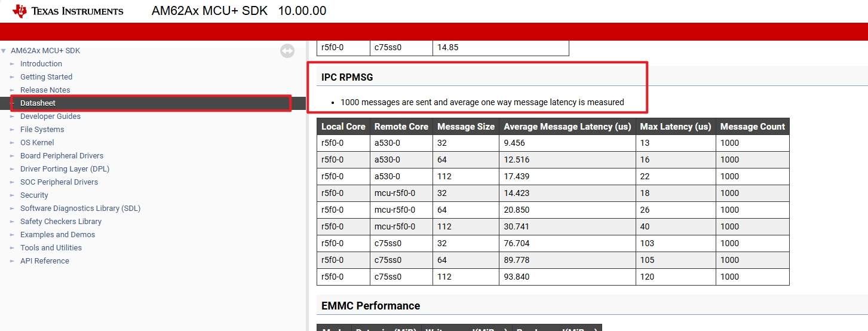The width and height of the screenshot is (868, 331).
Task: Click the Max Latency (us) header
Action: (676, 127)
